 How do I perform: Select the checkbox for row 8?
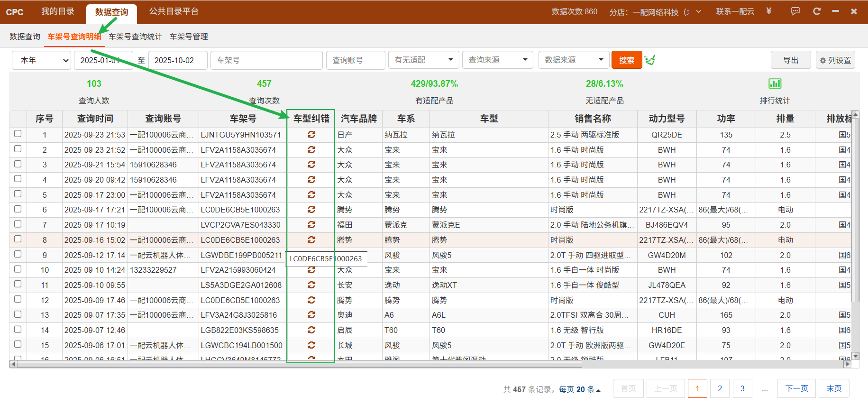18,239
